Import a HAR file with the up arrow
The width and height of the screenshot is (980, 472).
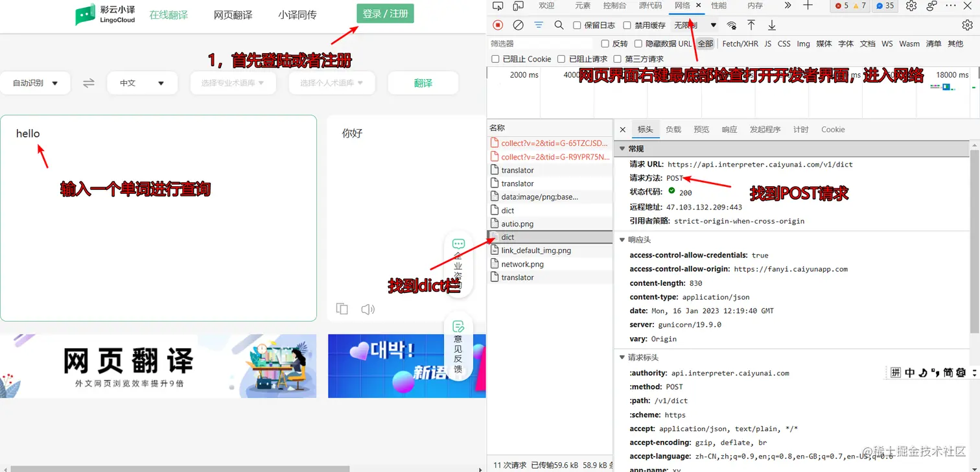click(751, 25)
